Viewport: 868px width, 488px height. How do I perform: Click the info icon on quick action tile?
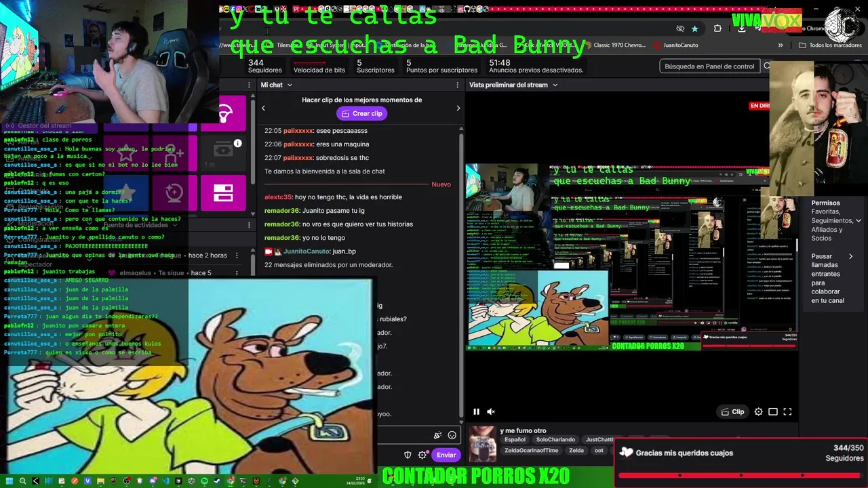point(237,143)
